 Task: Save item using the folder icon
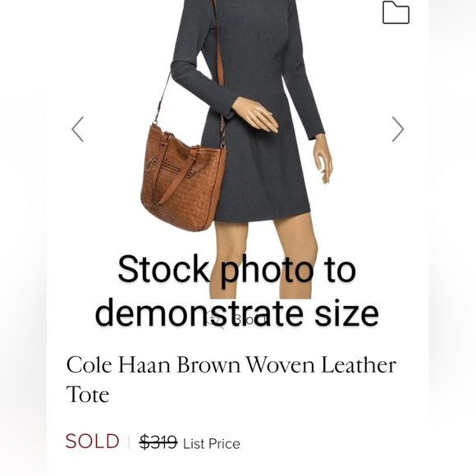click(x=396, y=12)
